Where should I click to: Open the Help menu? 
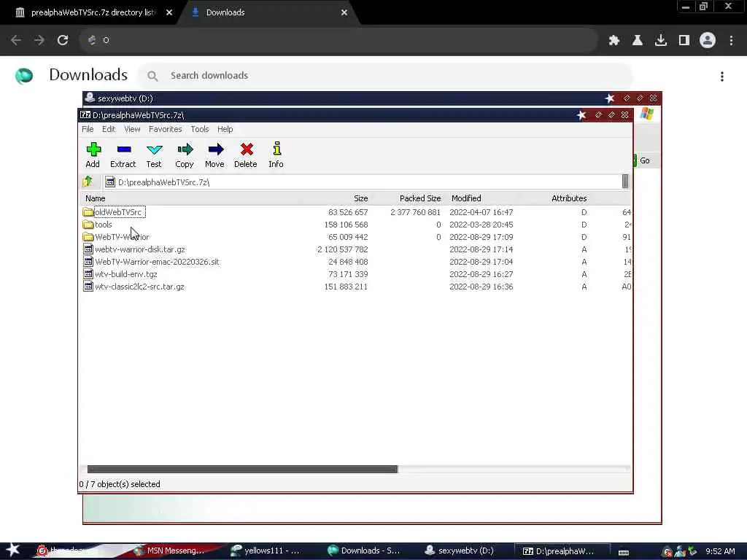pyautogui.click(x=225, y=129)
